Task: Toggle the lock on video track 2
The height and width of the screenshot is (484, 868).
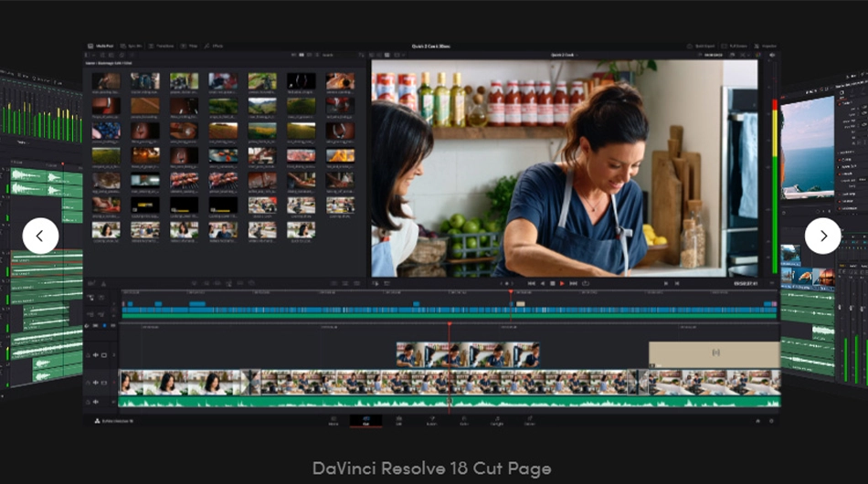Action: 88,355
